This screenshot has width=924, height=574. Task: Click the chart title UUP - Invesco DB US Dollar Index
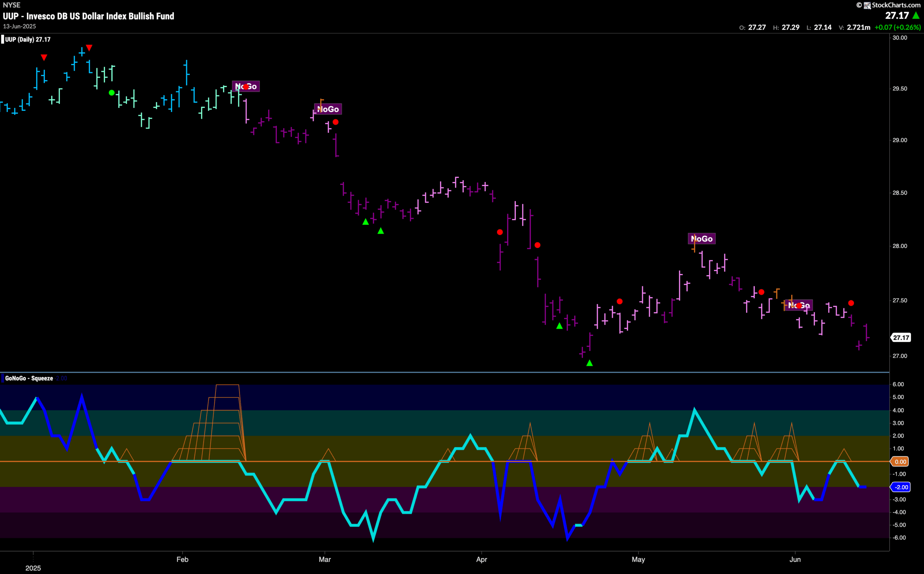88,16
